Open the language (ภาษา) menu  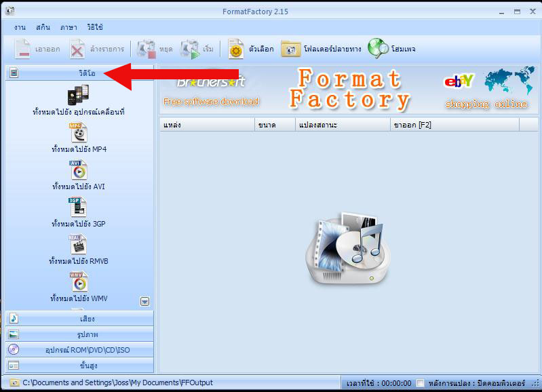coord(69,27)
